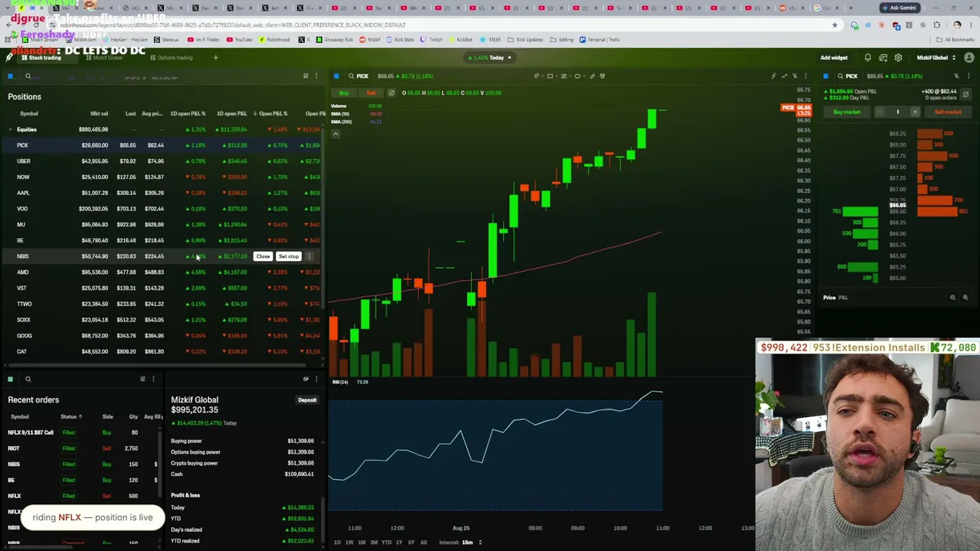Open the Mizkif Global account dropdown
The image size is (980, 551).
(x=936, y=57)
